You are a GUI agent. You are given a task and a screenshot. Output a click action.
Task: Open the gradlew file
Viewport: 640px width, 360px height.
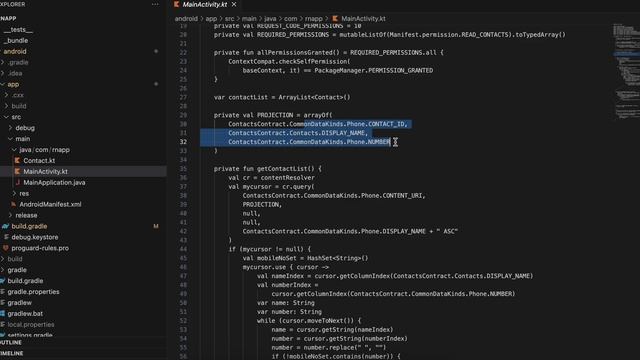coord(19,302)
